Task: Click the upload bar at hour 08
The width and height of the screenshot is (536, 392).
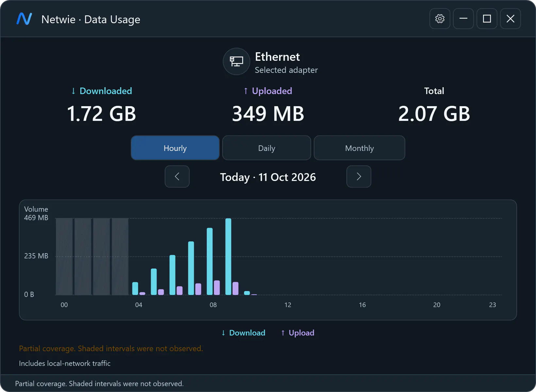Action: [x=217, y=288]
